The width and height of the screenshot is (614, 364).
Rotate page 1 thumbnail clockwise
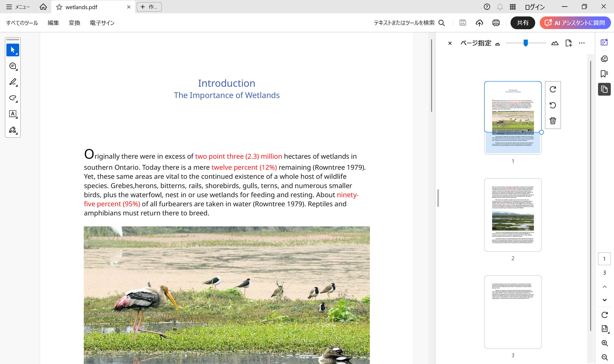click(553, 89)
